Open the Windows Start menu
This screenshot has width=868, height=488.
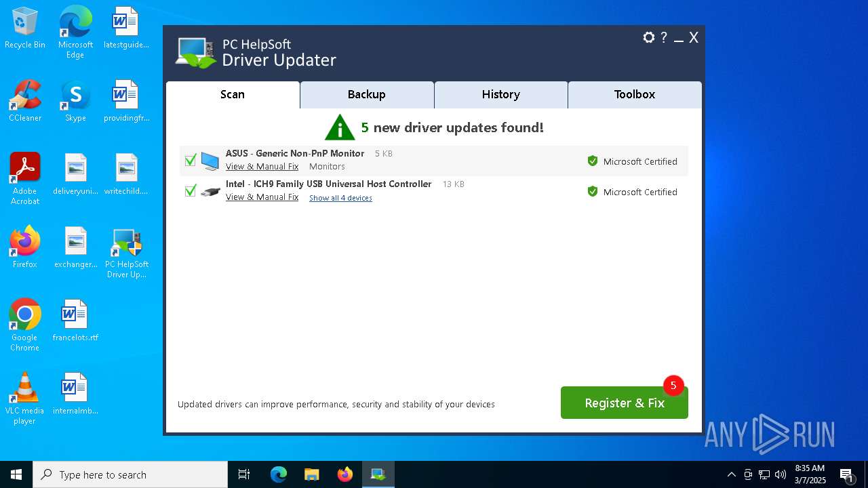pos(16,474)
